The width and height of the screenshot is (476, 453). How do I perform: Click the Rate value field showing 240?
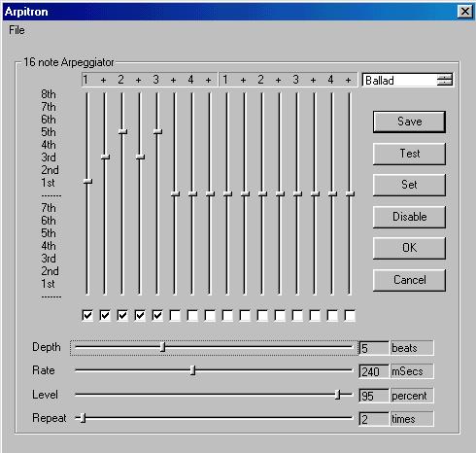tap(374, 371)
